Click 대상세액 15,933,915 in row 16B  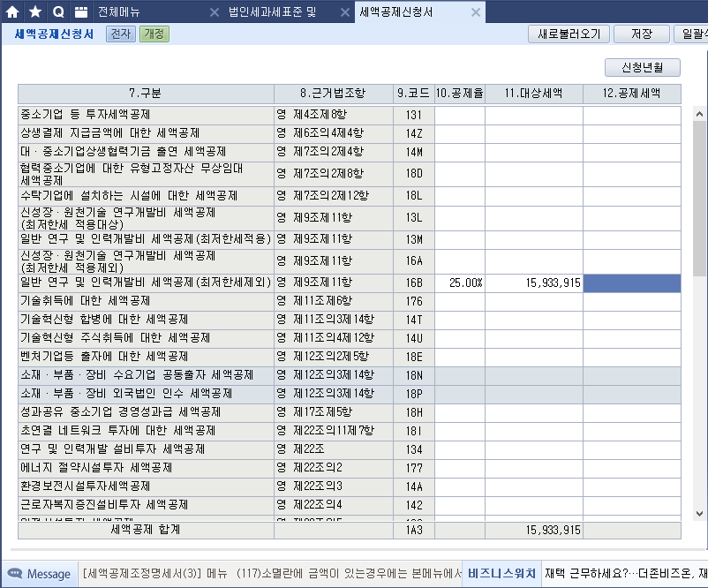[x=534, y=283]
